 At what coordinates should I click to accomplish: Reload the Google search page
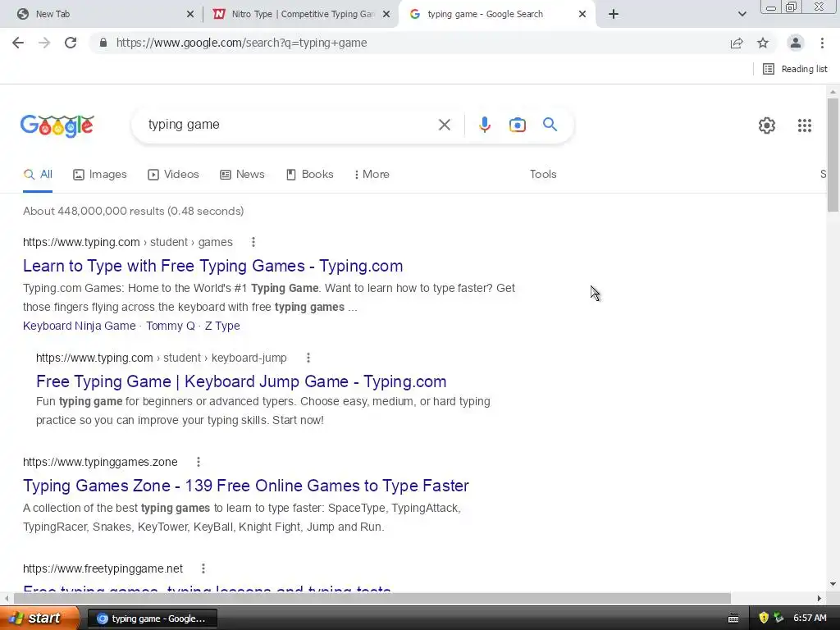tap(71, 43)
